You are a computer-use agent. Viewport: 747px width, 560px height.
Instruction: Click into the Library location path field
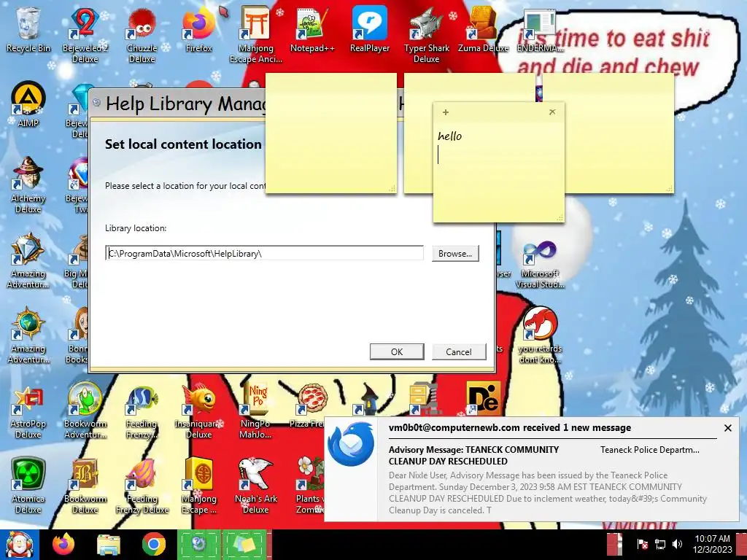[x=264, y=253]
